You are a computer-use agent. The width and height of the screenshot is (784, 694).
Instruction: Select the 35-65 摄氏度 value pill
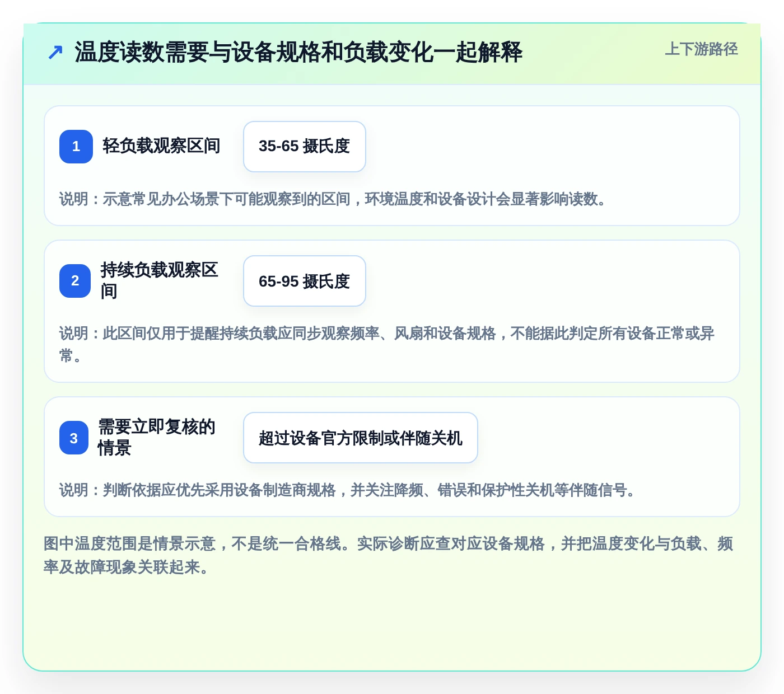pos(305,147)
